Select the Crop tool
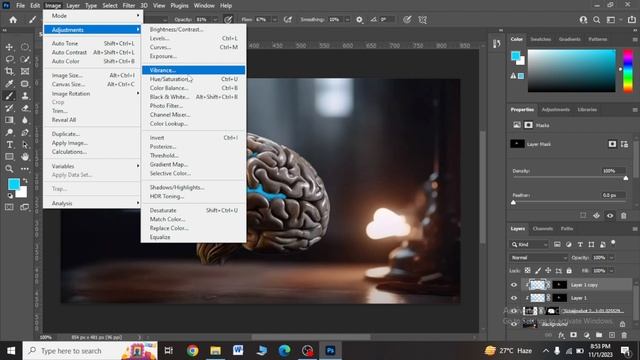The height and width of the screenshot is (360, 640). point(9,71)
